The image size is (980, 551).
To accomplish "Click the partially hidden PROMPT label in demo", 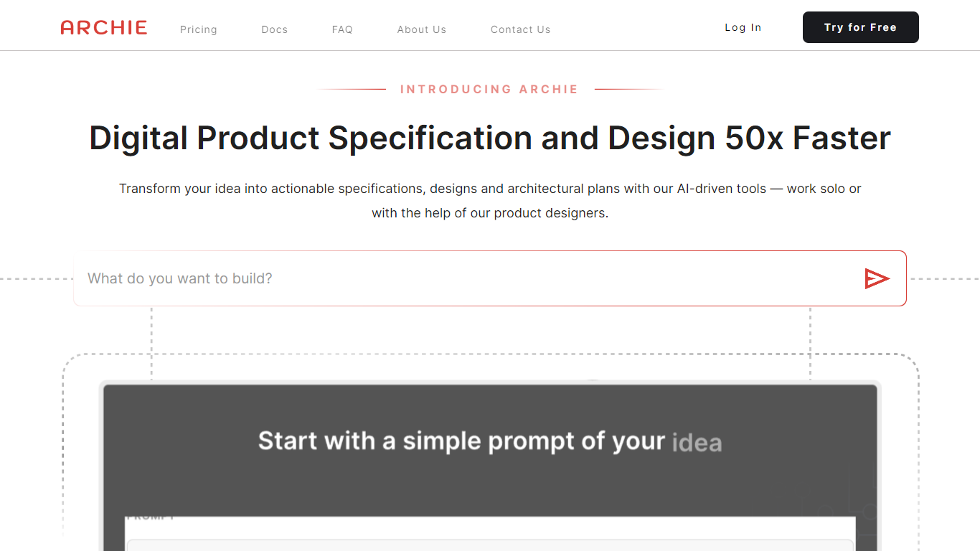I will coord(151,517).
